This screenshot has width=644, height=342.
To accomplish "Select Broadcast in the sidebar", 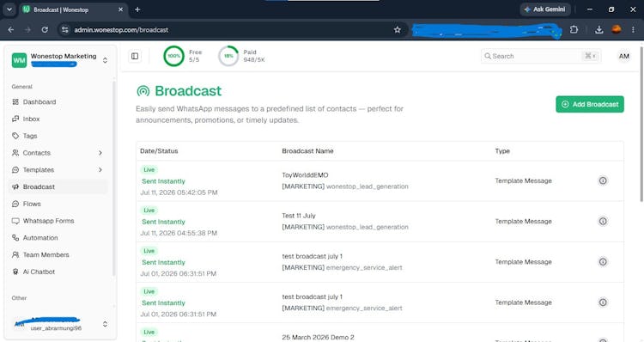I will click(58, 186).
